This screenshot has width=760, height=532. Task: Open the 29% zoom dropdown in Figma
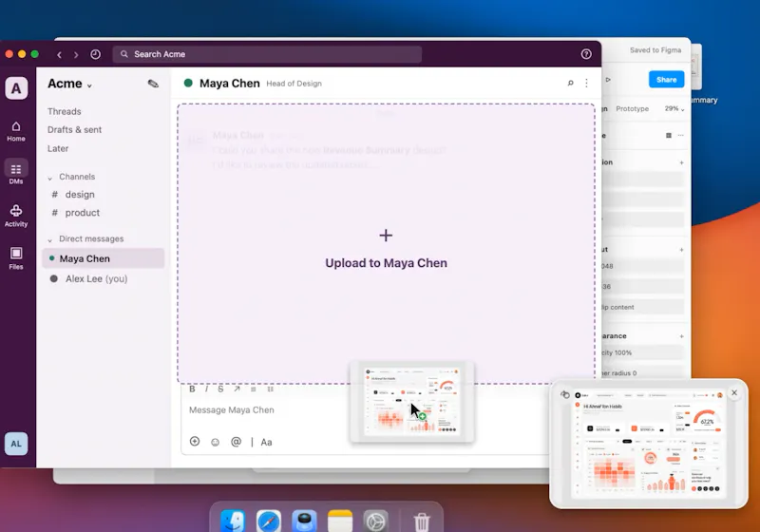(x=674, y=108)
